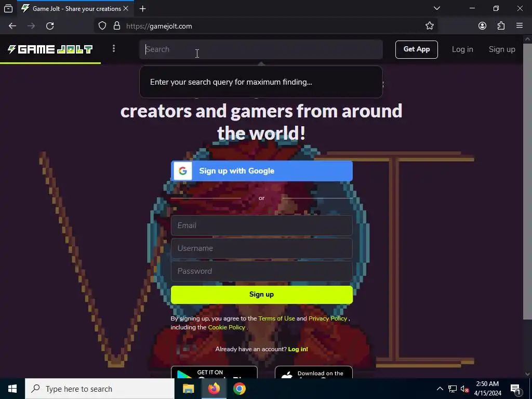
Task: Click the browser forward arrow
Action: pyautogui.click(x=31, y=26)
